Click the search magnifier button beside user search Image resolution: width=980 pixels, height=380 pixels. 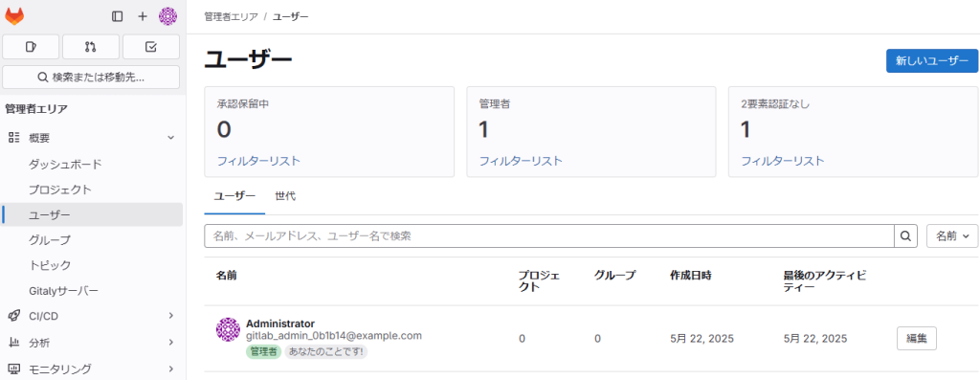tap(905, 235)
